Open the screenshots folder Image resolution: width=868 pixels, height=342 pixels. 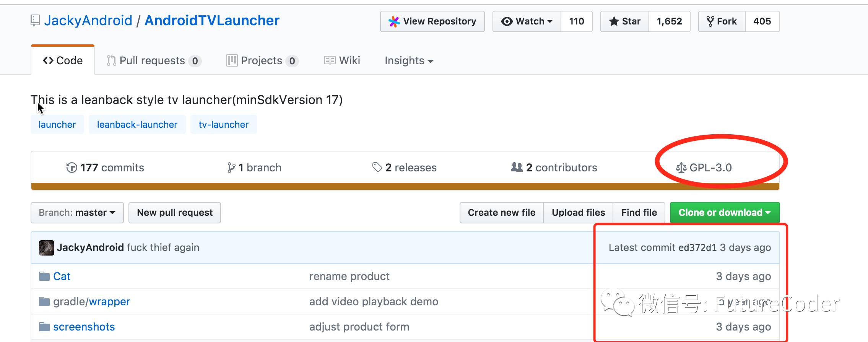(x=84, y=327)
